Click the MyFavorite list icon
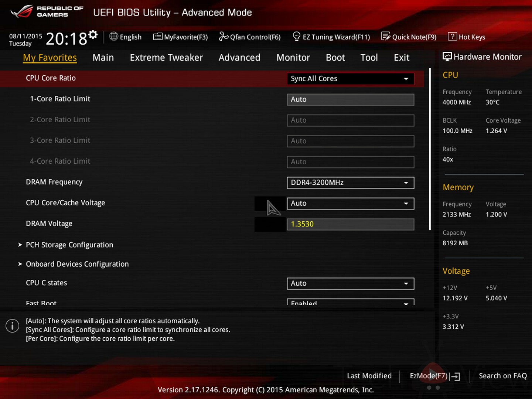Image resolution: width=532 pixels, height=399 pixels. point(158,36)
